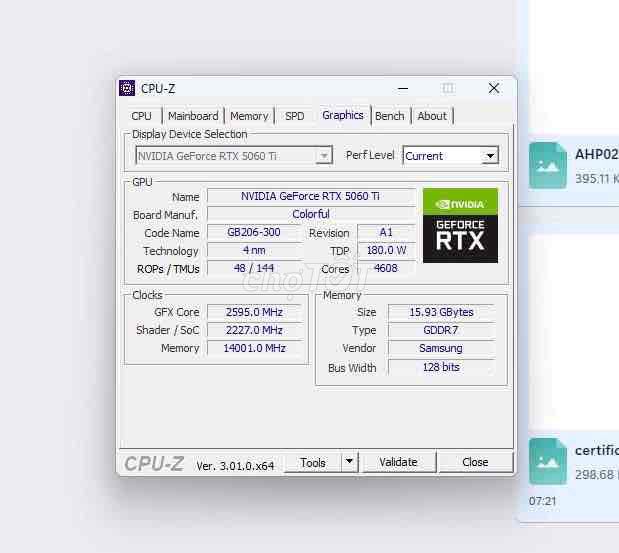The width and height of the screenshot is (619, 553).
Task: Click the GFX Core 2595.0 MHz value
Action: tap(255, 312)
